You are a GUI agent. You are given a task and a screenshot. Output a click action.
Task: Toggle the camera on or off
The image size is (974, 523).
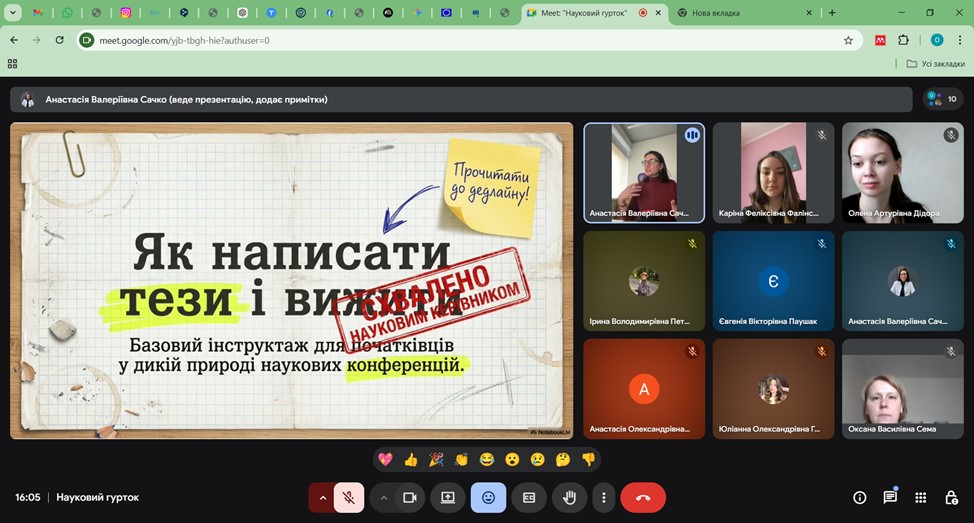coord(409,498)
